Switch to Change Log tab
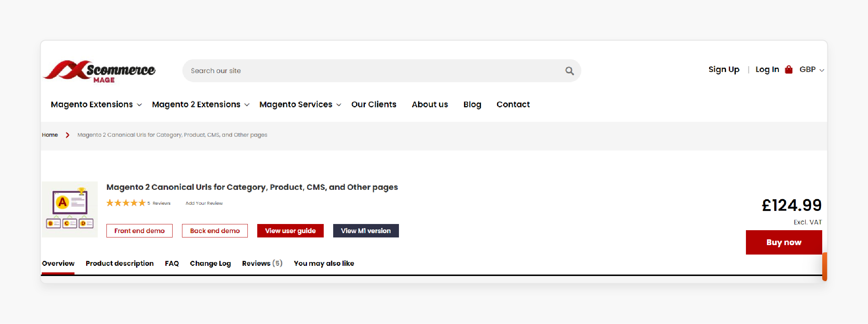Viewport: 868px width, 324px height. [x=210, y=263]
